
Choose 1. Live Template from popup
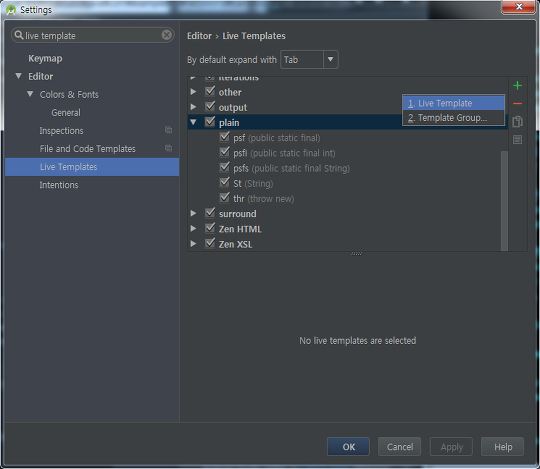point(454,103)
